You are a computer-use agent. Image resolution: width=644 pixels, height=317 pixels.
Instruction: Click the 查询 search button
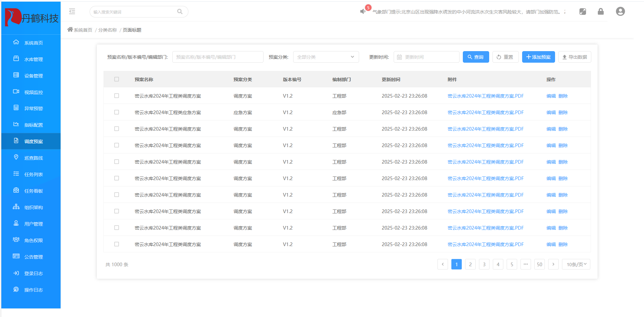pyautogui.click(x=476, y=57)
